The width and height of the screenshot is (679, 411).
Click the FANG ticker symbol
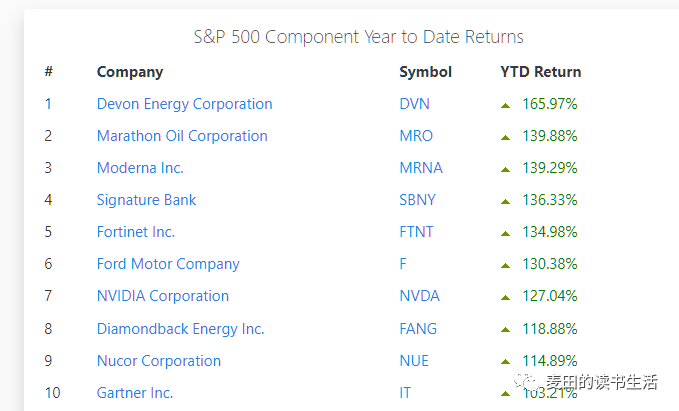click(x=418, y=329)
